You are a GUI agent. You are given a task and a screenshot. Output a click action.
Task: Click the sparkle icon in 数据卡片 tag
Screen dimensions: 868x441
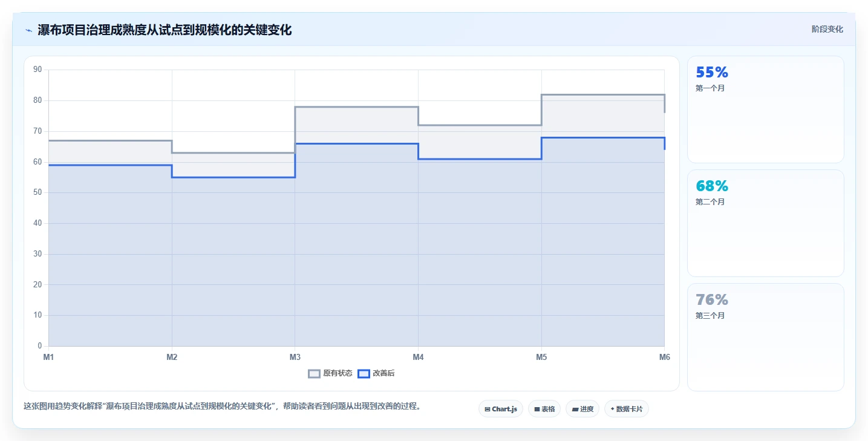[x=612, y=409]
